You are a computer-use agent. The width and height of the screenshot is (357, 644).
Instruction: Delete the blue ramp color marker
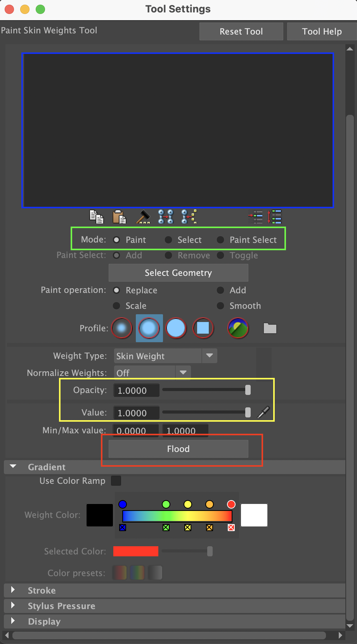(123, 528)
